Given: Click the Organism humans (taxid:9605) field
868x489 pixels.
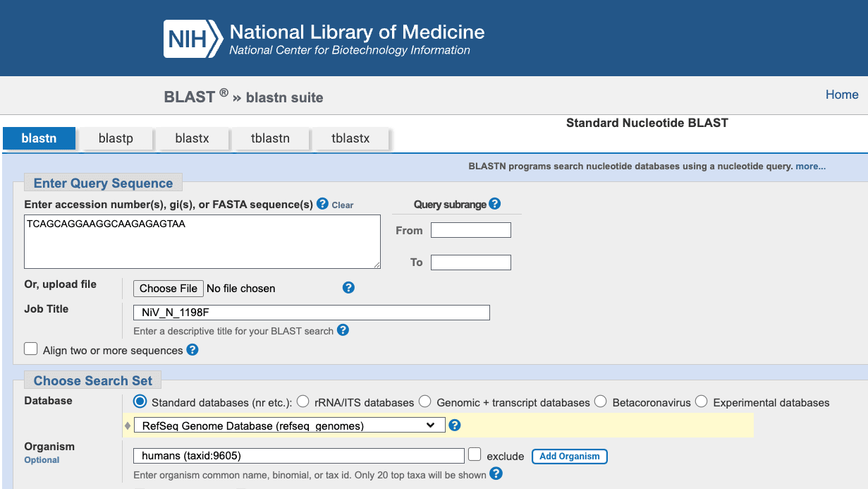Looking at the screenshot, I should [x=299, y=456].
